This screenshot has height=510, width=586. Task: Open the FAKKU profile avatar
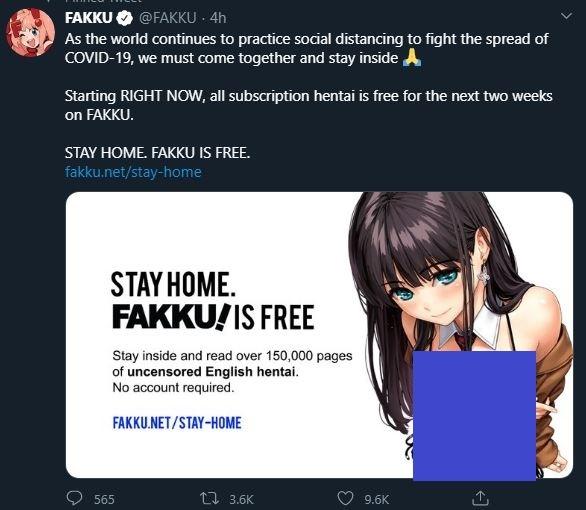click(31, 33)
